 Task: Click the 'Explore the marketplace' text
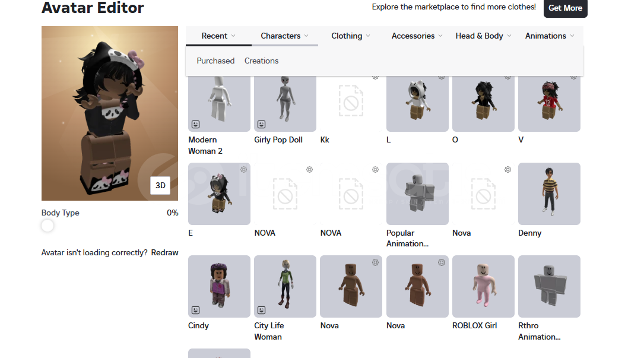pos(454,7)
